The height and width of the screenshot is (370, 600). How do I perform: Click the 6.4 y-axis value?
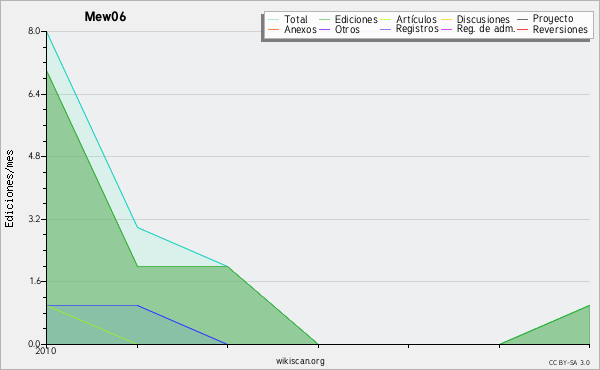34,94
